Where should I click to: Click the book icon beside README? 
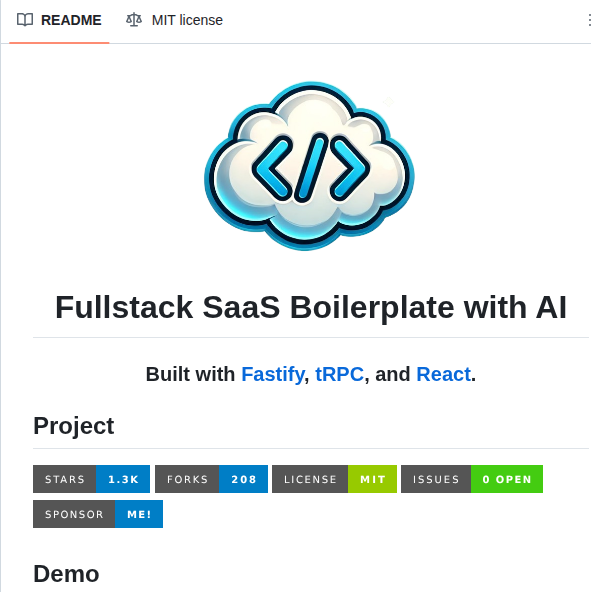[x=25, y=20]
